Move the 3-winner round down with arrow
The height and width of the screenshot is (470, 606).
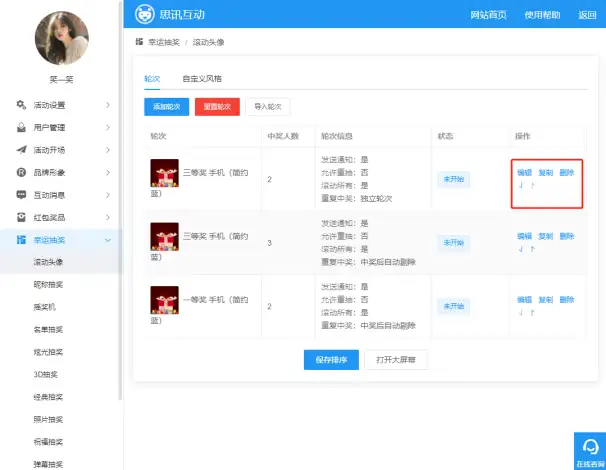521,249
